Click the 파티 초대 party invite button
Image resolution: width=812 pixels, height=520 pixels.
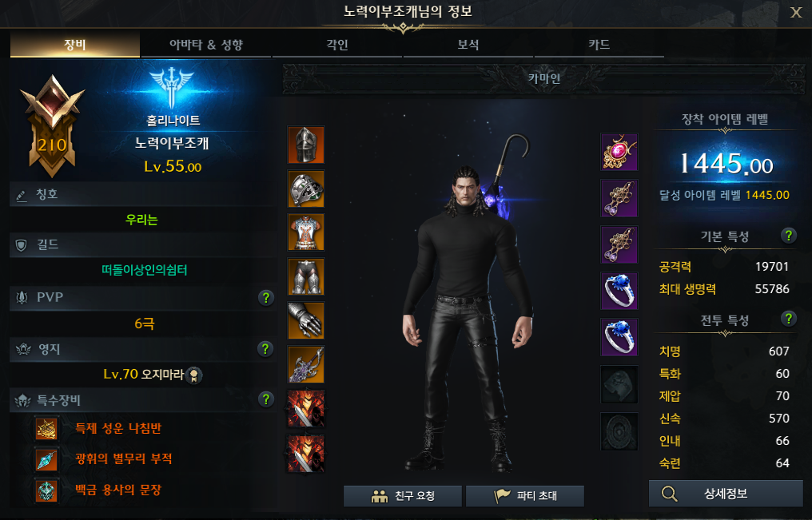524,496
